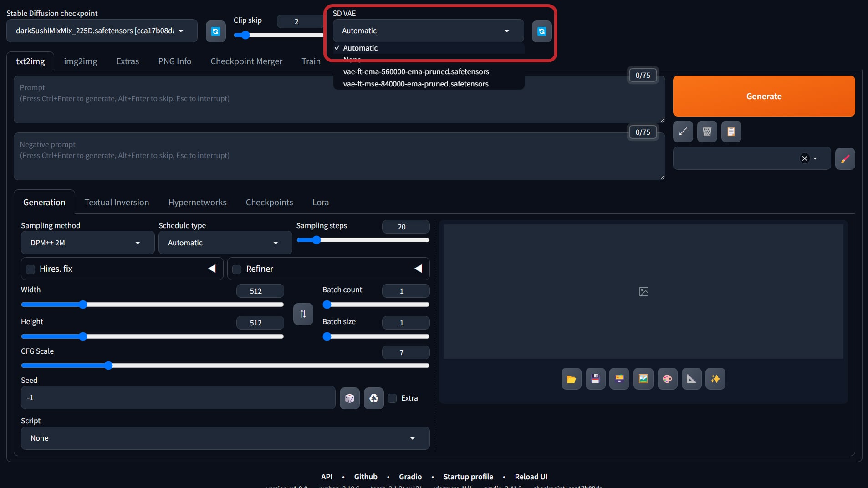
Task: Open the edit styles pencil icon
Action: 845,158
